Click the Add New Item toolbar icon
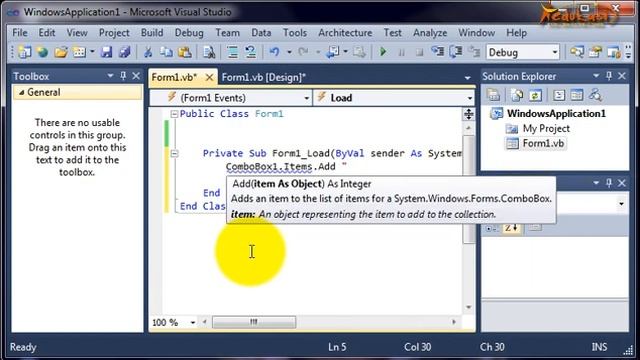 pos(79,52)
